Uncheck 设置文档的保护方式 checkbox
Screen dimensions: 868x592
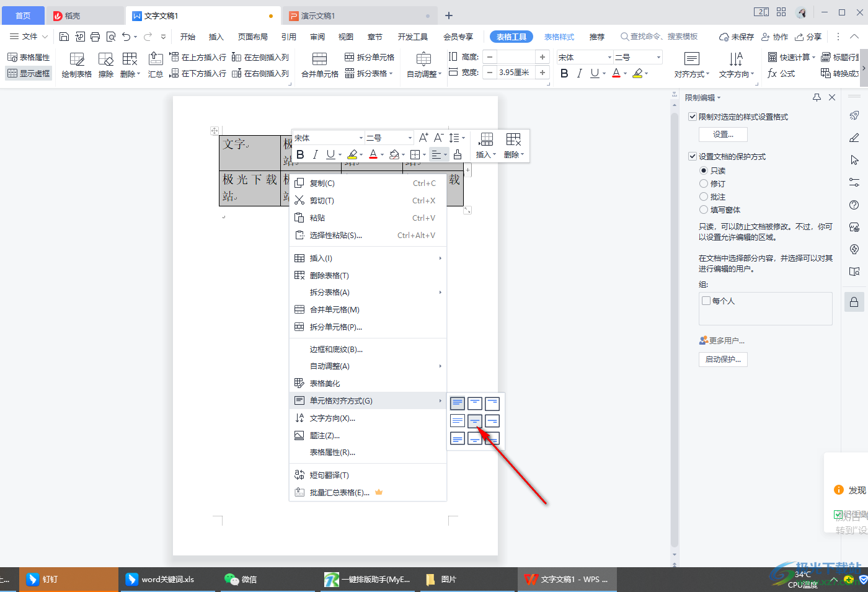693,156
